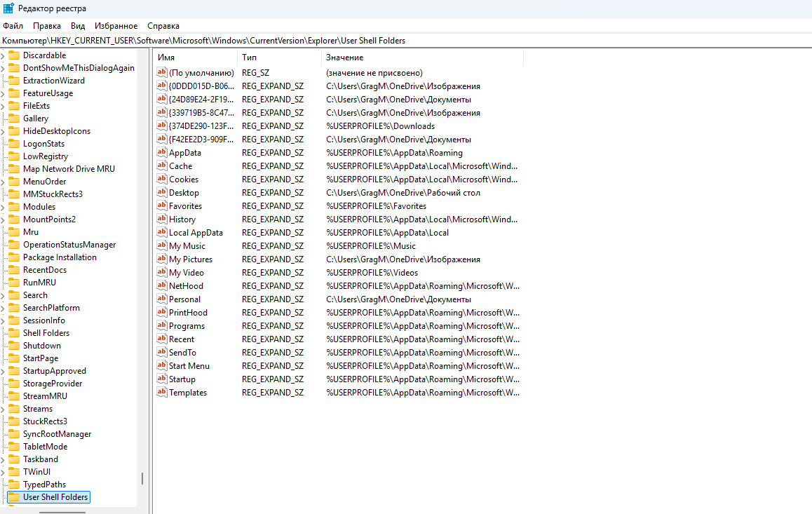The height and width of the screenshot is (514, 812).
Task: Open the Файл menu
Action: point(13,26)
